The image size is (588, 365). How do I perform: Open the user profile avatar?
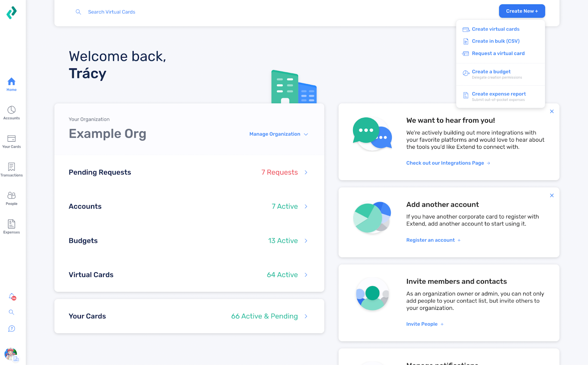11,354
